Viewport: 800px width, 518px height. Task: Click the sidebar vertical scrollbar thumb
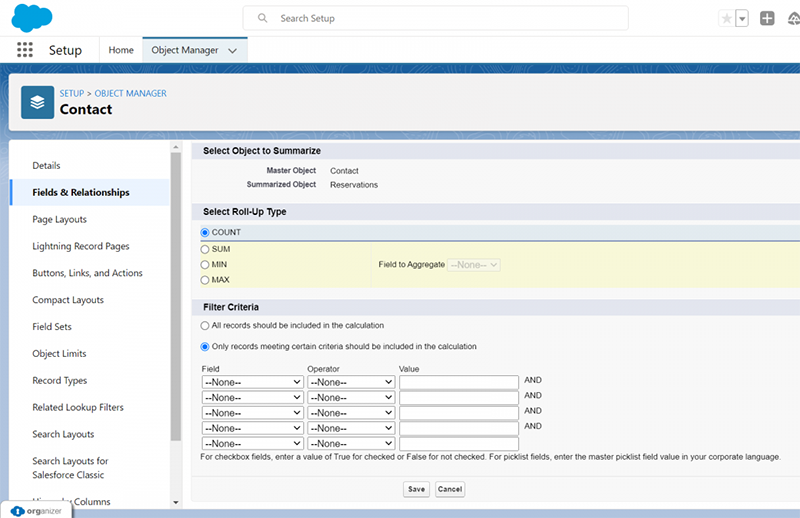click(x=176, y=296)
